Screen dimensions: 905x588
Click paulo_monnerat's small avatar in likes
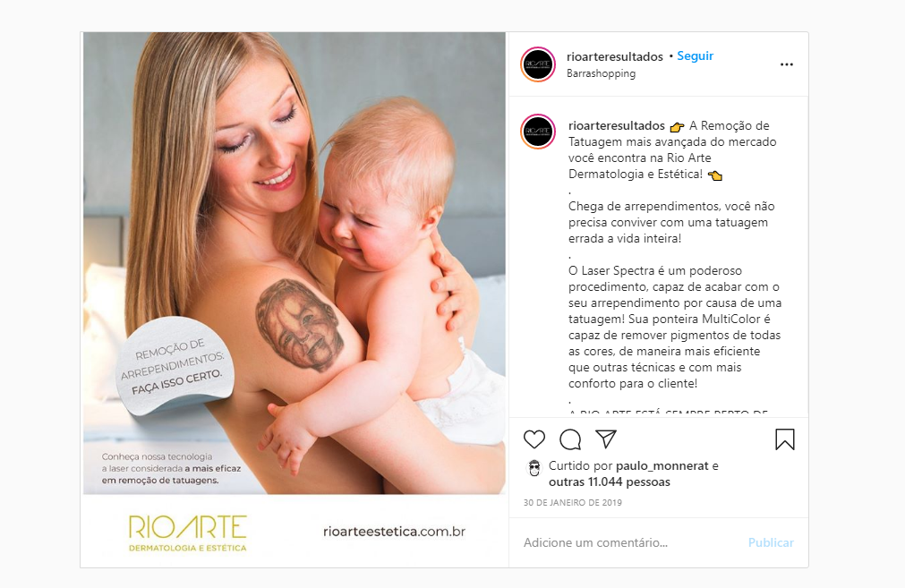(534, 468)
